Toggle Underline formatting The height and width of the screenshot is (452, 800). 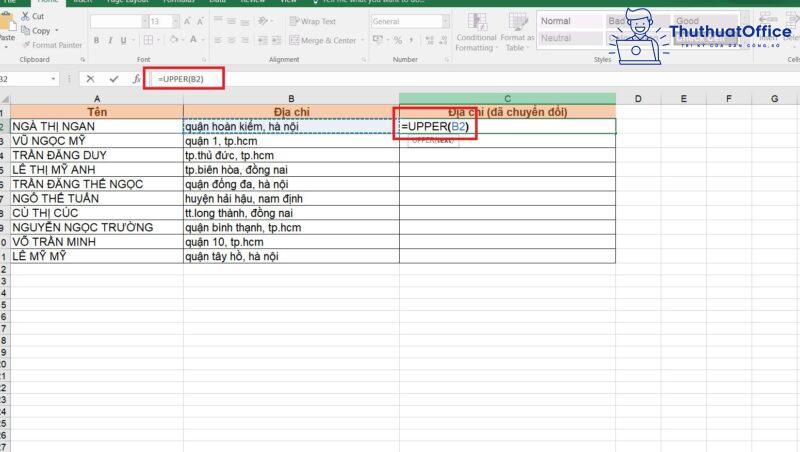123,40
